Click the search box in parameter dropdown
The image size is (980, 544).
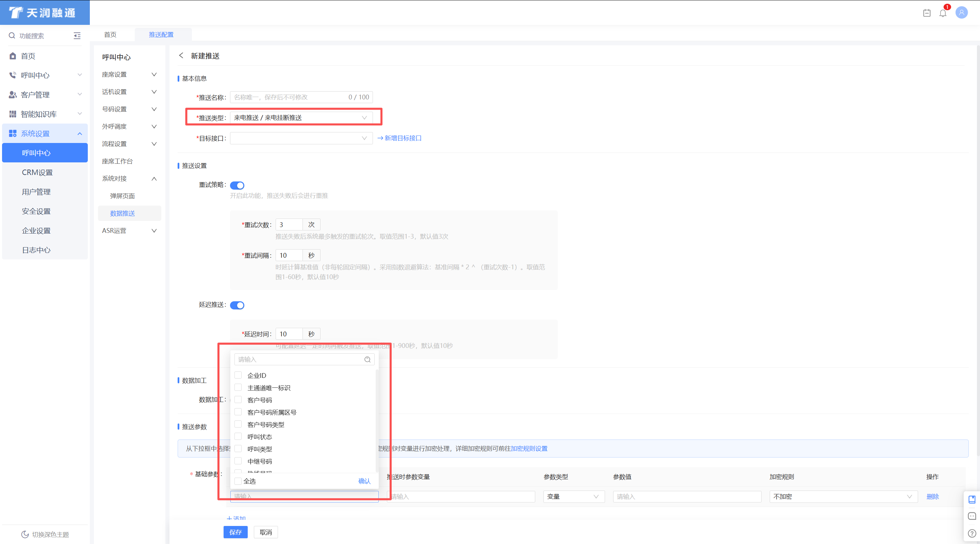point(304,359)
